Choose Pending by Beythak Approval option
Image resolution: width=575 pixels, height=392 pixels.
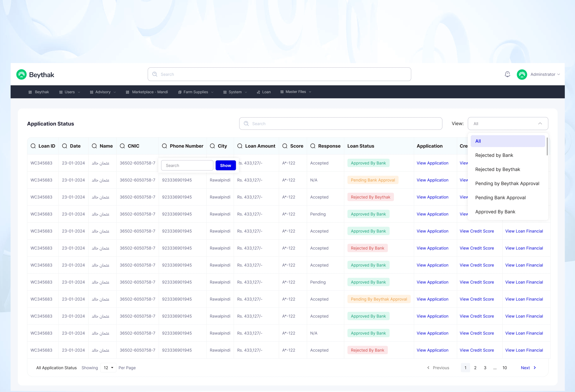(507, 183)
